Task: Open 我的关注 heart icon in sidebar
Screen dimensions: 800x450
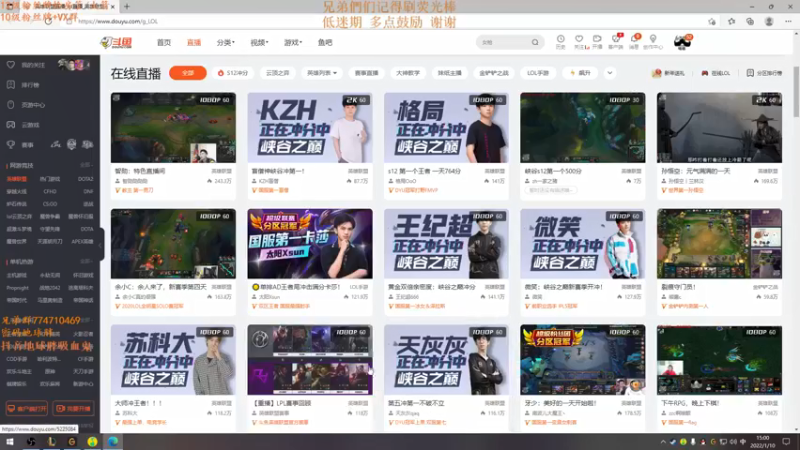Action: pyautogui.click(x=11, y=65)
